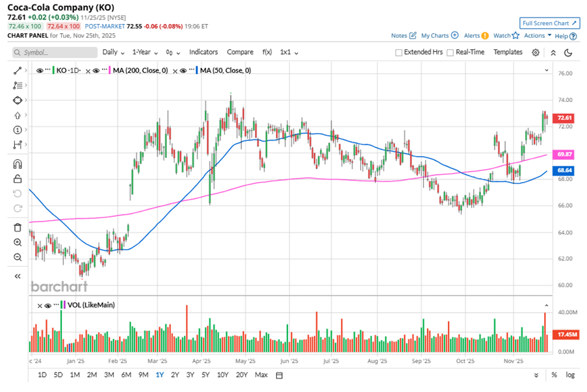Open Notes pencil icon

click(x=413, y=36)
